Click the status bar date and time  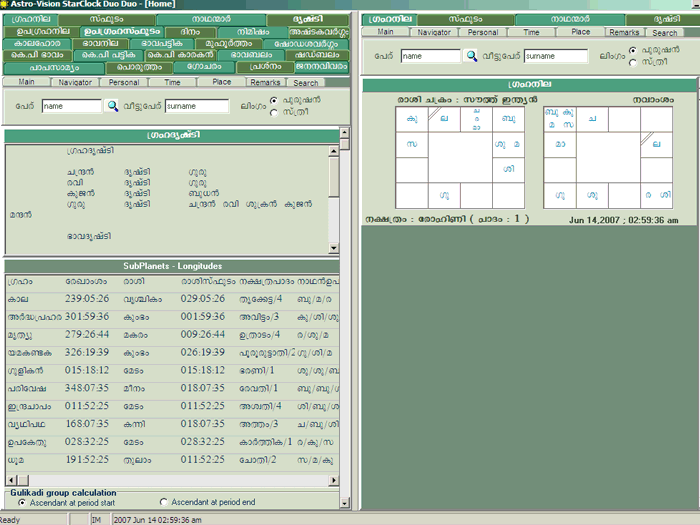click(157, 520)
